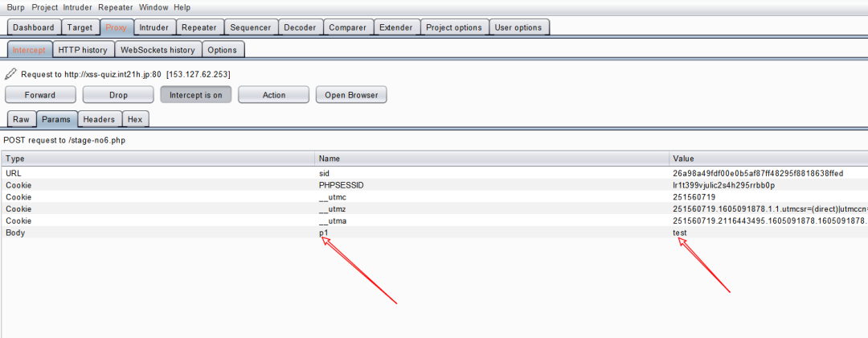Screen dimensions: 868x338
Task: Sort by the Name column header
Action: tap(492, 159)
